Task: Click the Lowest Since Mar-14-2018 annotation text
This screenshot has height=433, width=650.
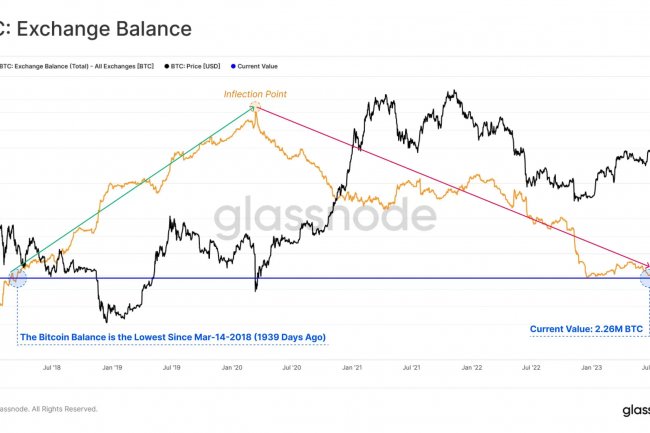Action: (x=172, y=337)
